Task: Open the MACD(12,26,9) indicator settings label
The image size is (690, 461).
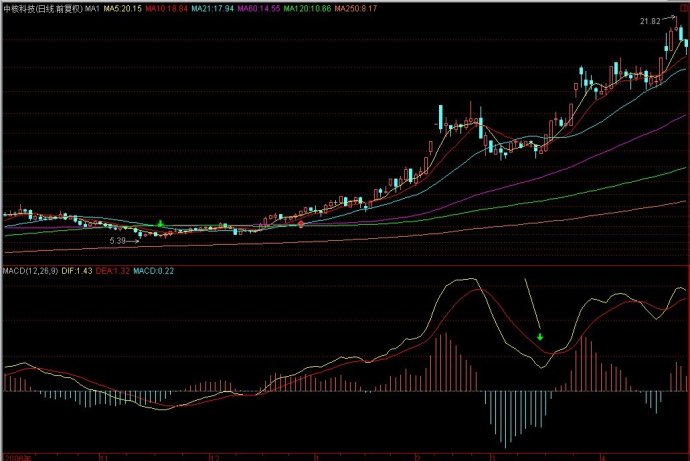Action: click(x=28, y=271)
